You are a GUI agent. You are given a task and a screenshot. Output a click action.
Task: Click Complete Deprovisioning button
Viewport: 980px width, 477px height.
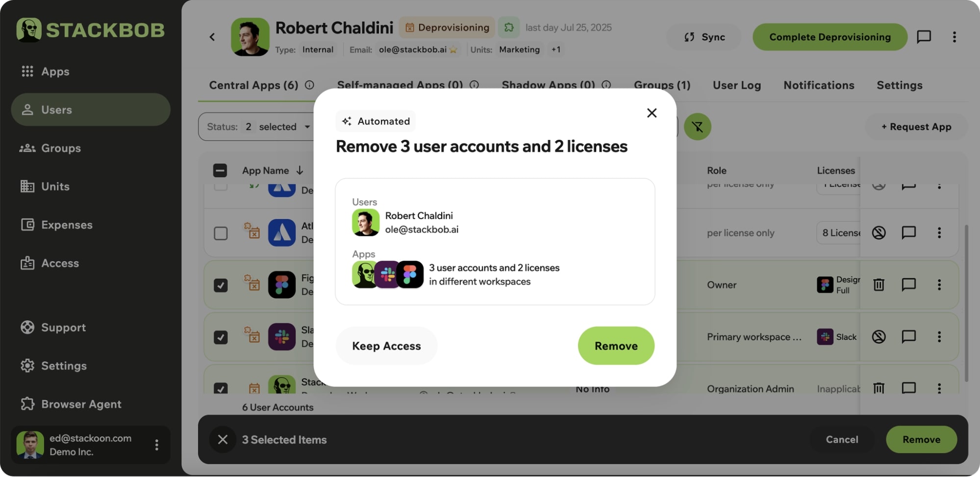(x=830, y=37)
